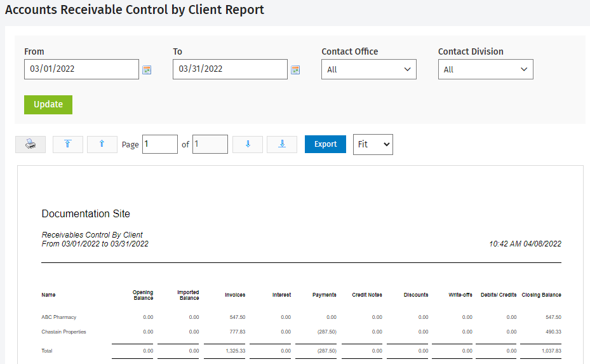Click the Invoices column header
This screenshot has width=590, height=364.
pos(235,295)
